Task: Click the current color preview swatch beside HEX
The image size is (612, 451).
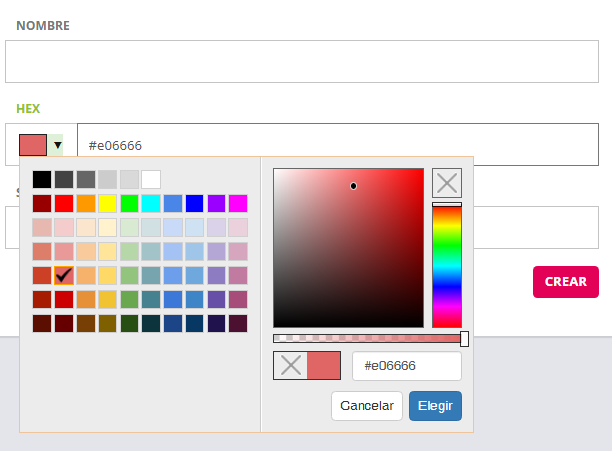Action: click(x=33, y=145)
